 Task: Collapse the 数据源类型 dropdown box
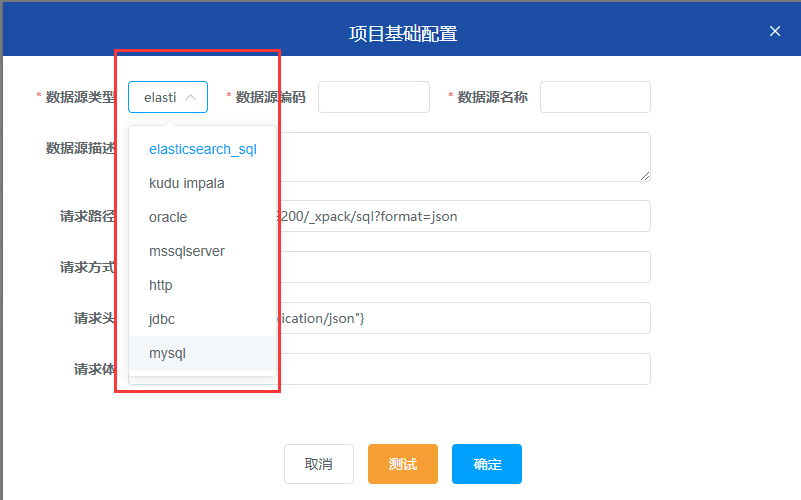click(168, 97)
